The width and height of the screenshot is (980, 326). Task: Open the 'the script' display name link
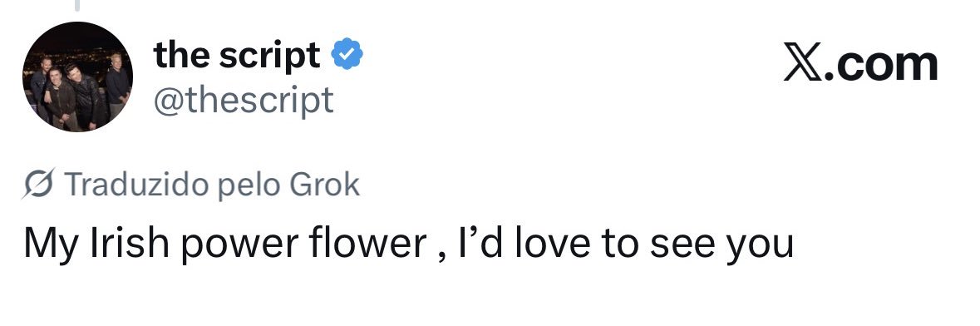(x=237, y=55)
